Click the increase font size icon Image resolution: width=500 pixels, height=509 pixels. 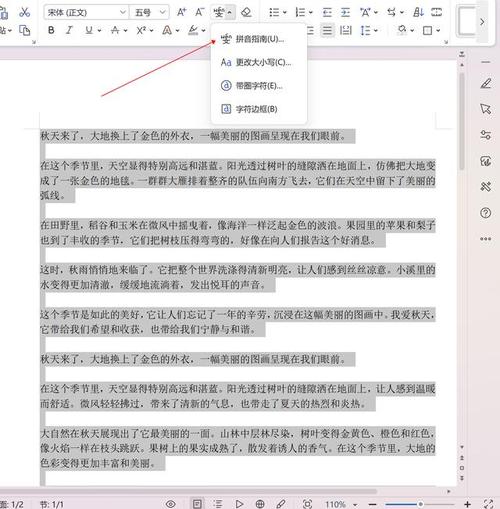[x=182, y=12]
